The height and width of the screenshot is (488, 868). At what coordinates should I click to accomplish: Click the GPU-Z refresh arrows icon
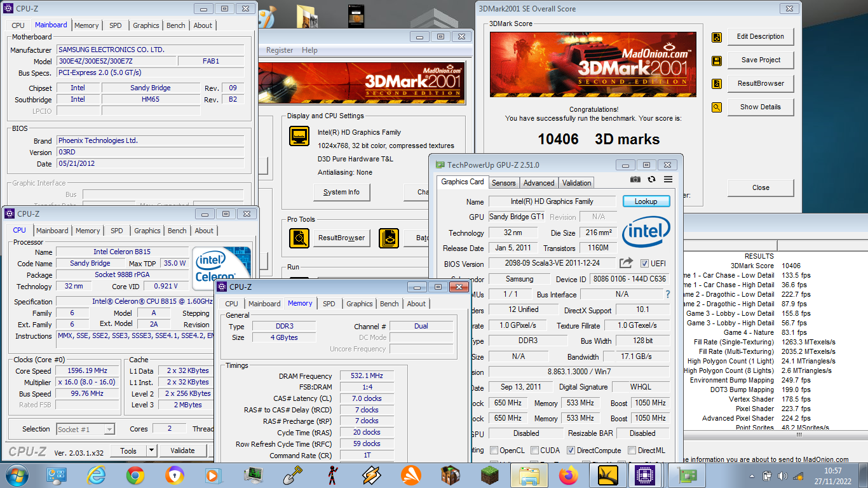651,180
